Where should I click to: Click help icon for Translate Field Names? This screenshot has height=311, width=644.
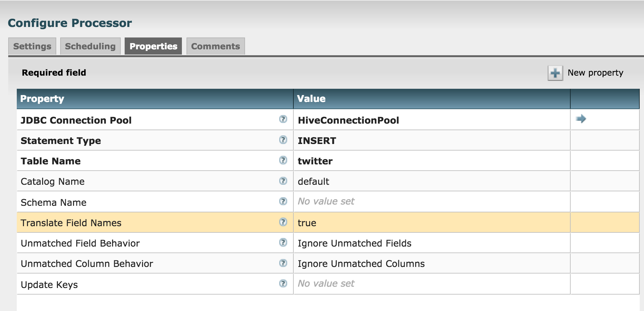[283, 222]
